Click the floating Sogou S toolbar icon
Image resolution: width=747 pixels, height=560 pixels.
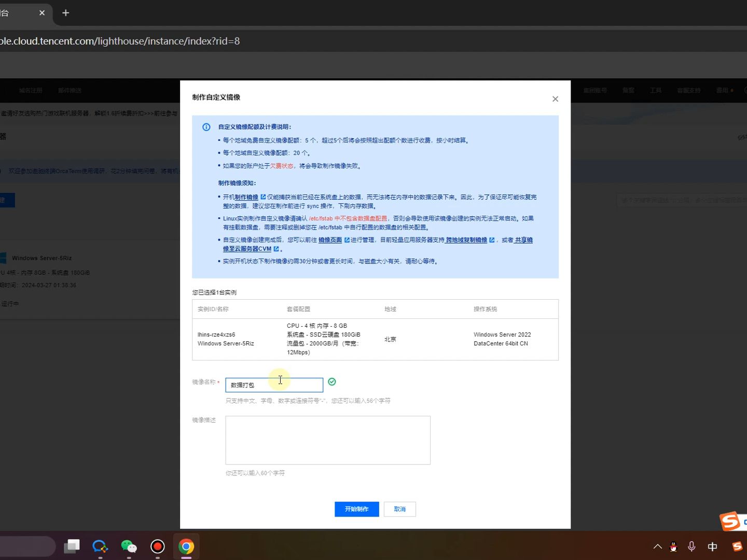pos(730,521)
